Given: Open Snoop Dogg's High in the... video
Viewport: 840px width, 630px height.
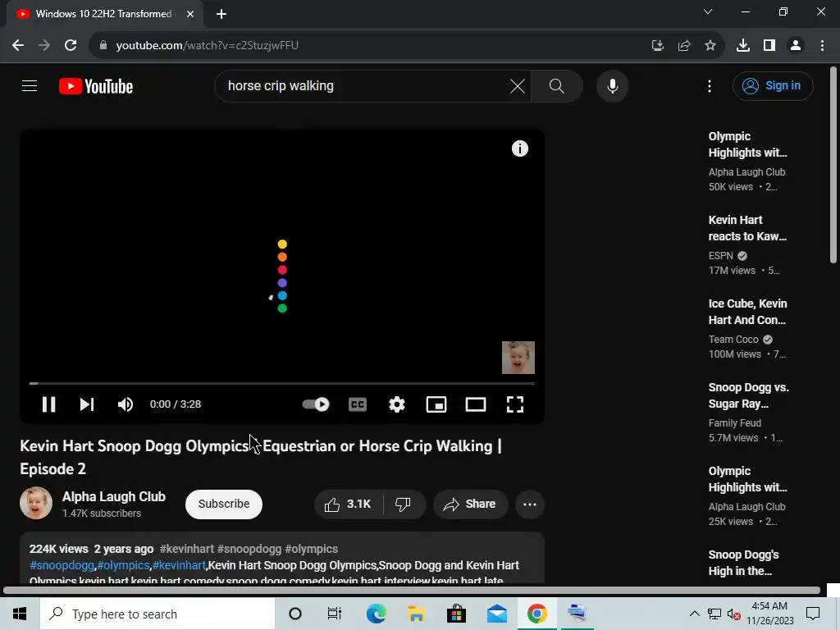Looking at the screenshot, I should pyautogui.click(x=743, y=563).
